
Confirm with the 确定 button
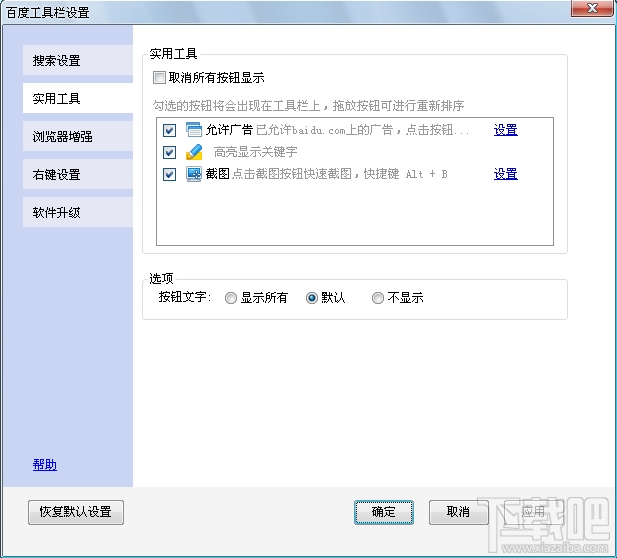pos(384,512)
